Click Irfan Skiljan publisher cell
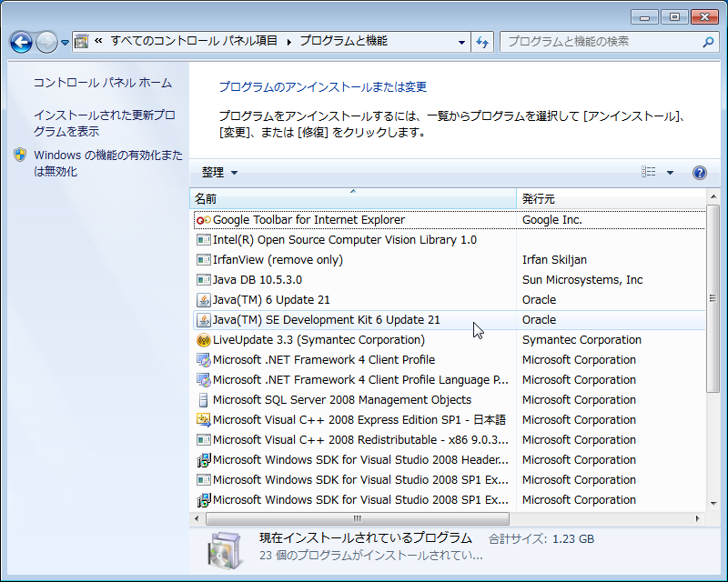Screen dimensions: 728x582 [554, 260]
